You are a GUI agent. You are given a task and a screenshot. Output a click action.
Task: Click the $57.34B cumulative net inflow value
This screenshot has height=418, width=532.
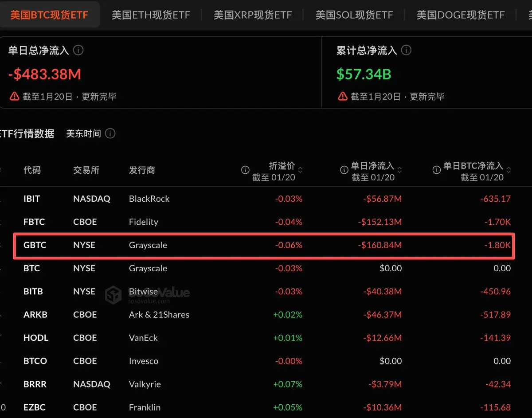click(x=364, y=74)
